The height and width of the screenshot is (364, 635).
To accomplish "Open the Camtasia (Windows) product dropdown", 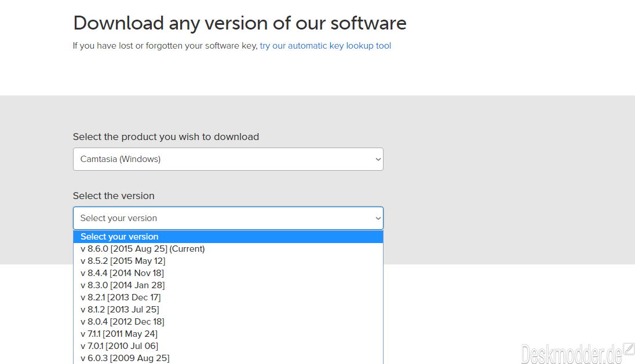I will (228, 159).
